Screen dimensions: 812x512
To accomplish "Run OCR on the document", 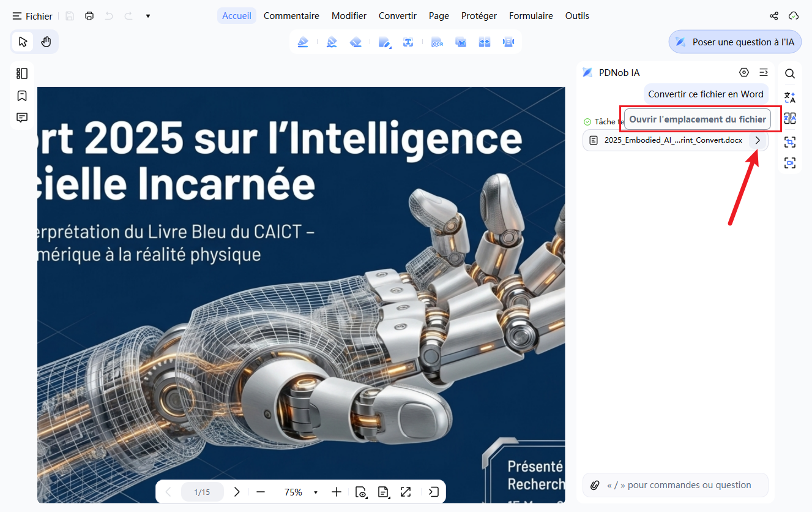I will click(437, 42).
